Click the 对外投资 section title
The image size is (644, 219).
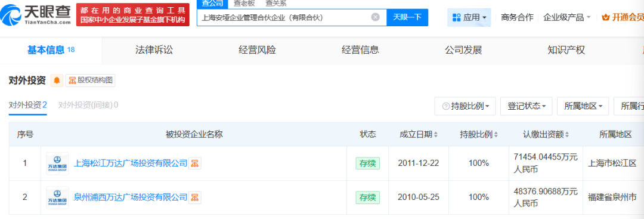(27, 81)
